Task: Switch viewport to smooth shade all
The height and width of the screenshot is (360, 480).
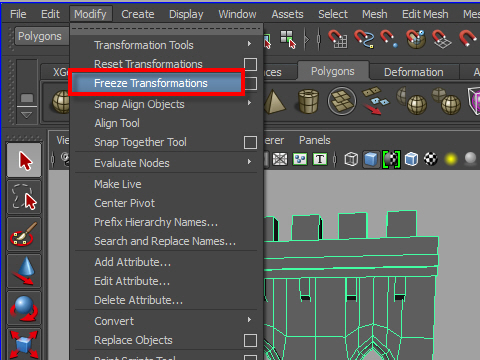Action: pos(371,159)
